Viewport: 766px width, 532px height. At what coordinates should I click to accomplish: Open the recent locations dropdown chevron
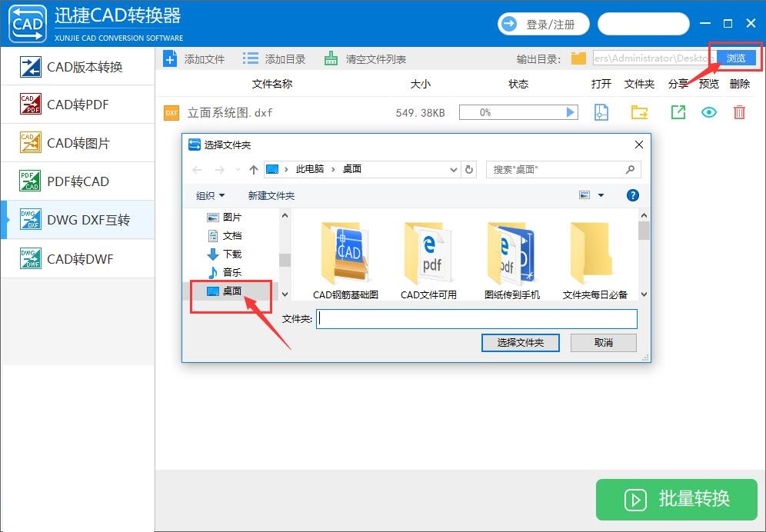click(x=238, y=169)
